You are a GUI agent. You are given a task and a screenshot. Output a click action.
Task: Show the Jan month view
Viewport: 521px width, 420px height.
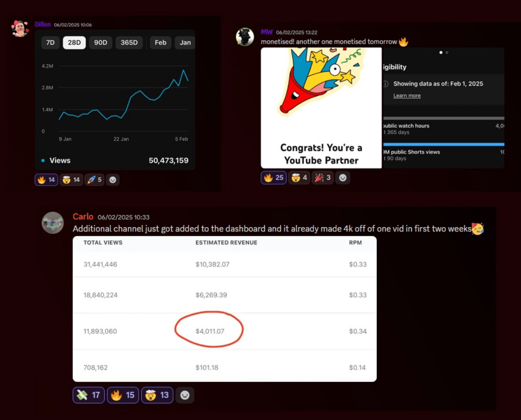(185, 43)
